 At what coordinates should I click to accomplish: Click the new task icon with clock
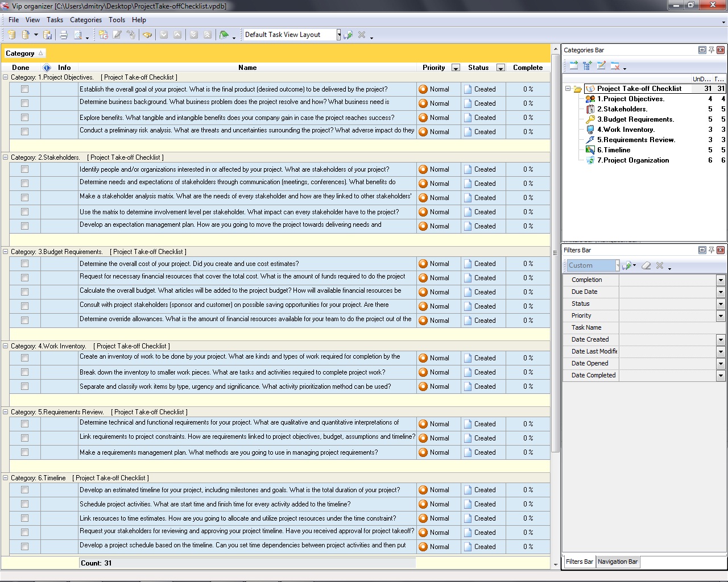(103, 35)
